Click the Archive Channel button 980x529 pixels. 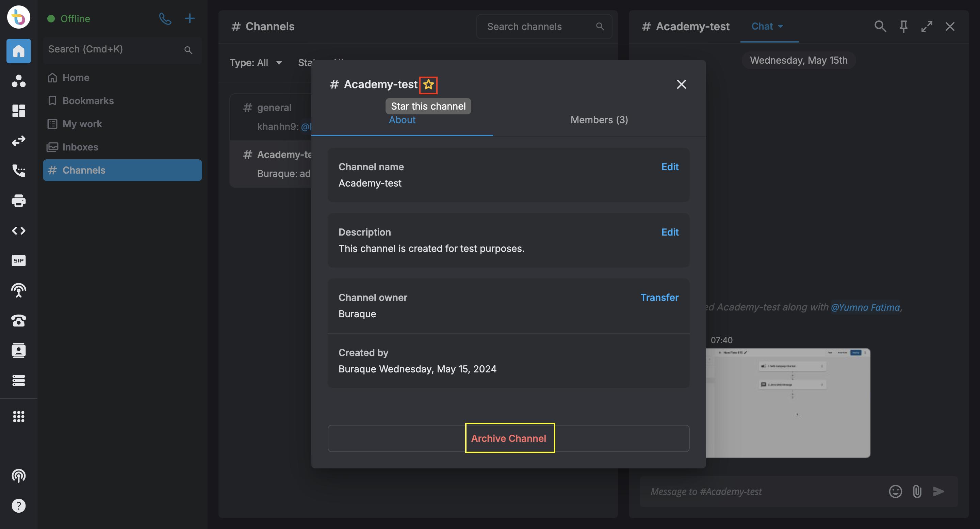click(508, 438)
